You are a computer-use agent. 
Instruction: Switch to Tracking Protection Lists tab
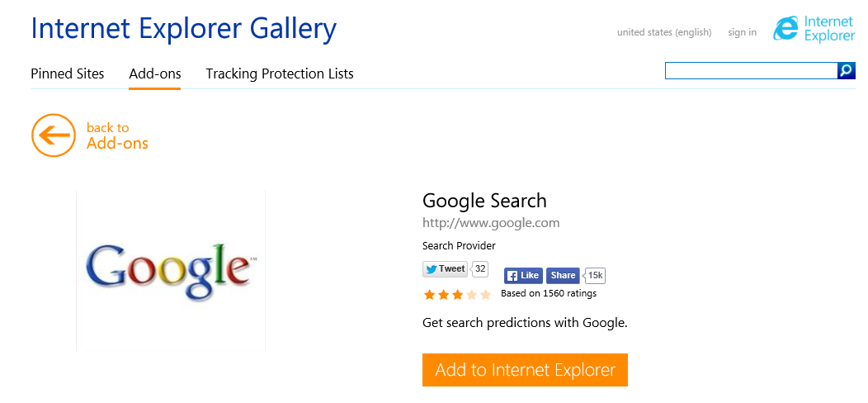(x=280, y=73)
